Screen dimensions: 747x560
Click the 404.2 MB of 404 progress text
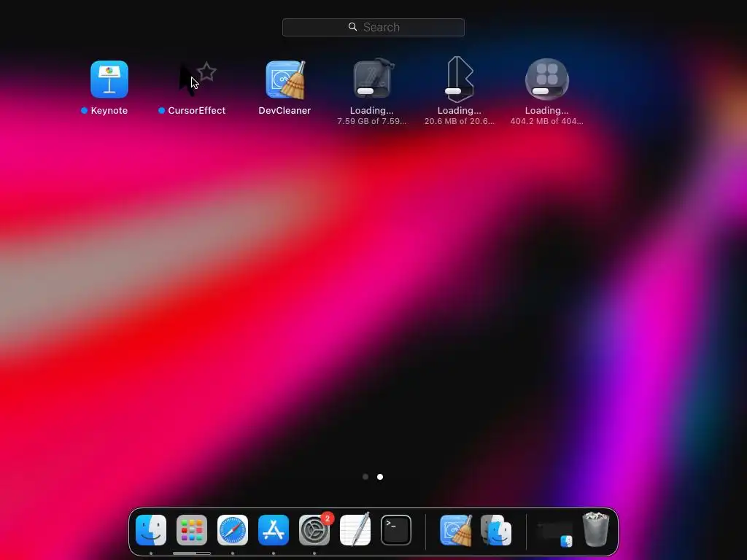coord(547,122)
